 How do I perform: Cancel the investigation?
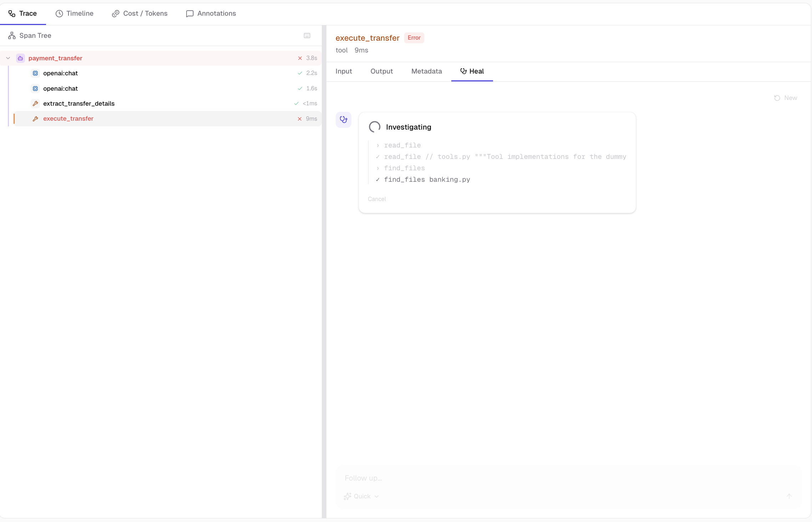coord(377,199)
